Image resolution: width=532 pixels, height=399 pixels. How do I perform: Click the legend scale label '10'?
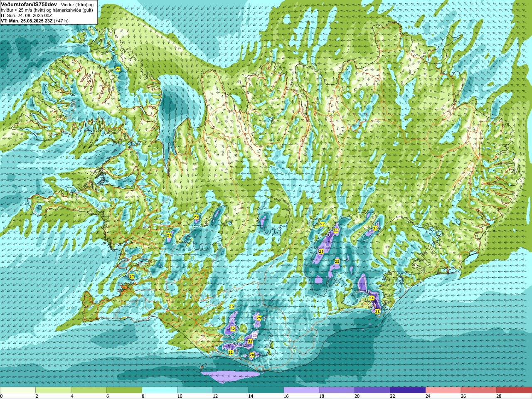point(180,397)
